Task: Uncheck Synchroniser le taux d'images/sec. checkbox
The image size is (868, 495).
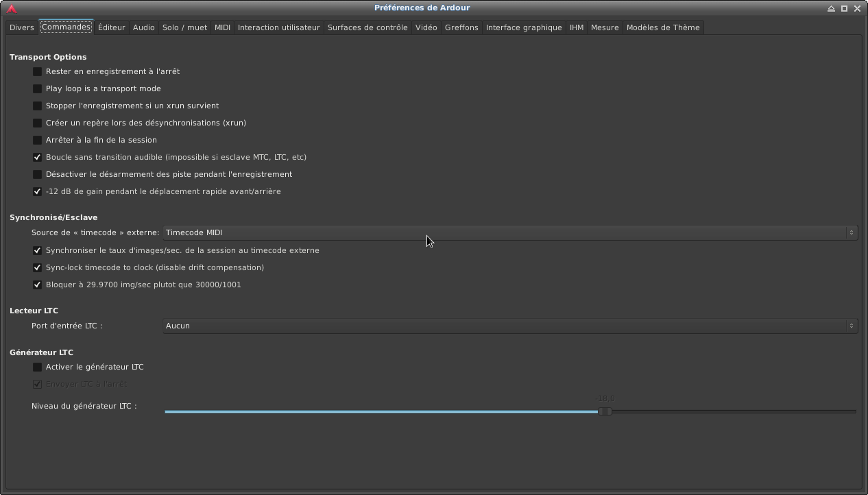Action: (38, 250)
